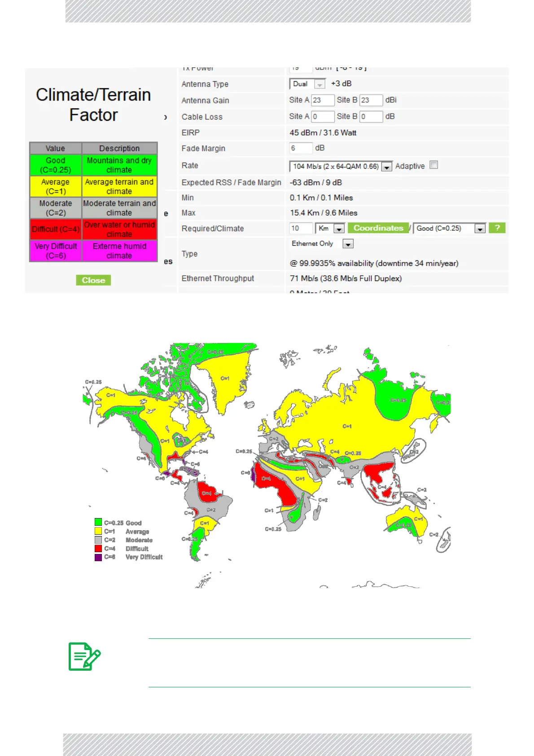
Task: Click the Min range 0.1 Km / 0.1 Miles
Action: (321, 198)
